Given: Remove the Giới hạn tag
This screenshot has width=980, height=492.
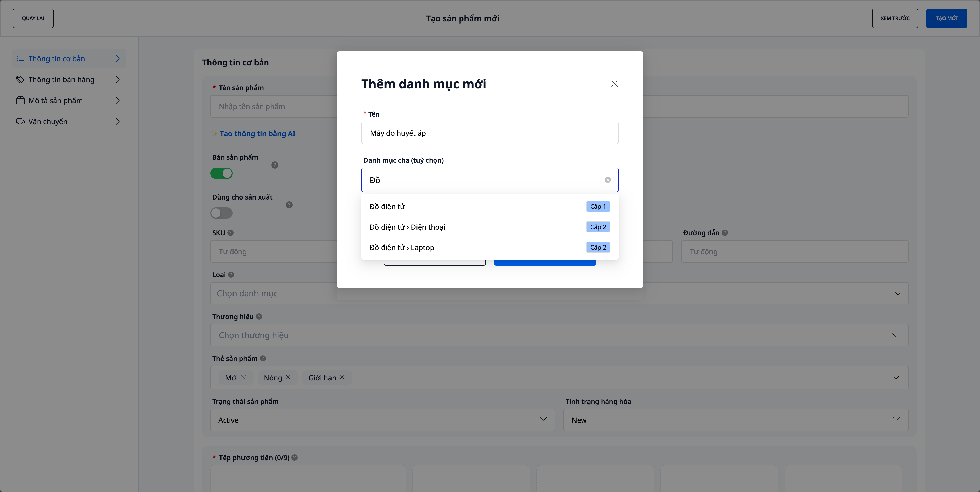Looking at the screenshot, I should coord(342,377).
